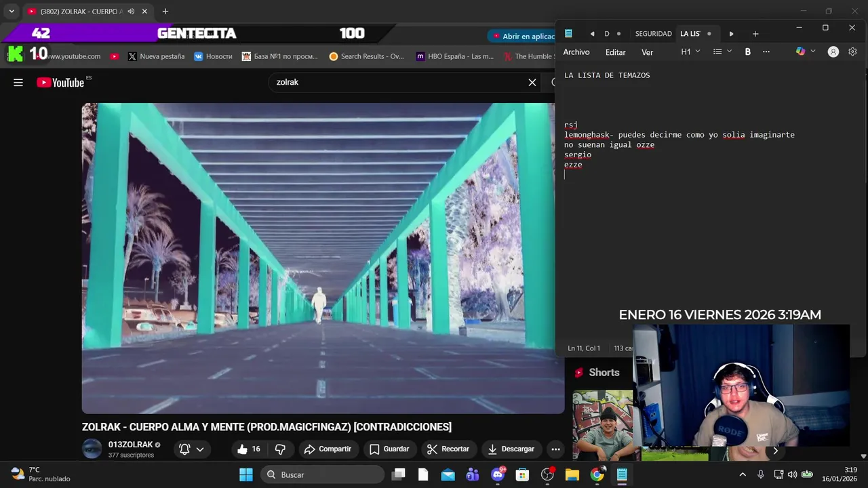The height and width of the screenshot is (488, 868).
Task: Open Microsoft Store from taskbar
Action: coord(522,474)
